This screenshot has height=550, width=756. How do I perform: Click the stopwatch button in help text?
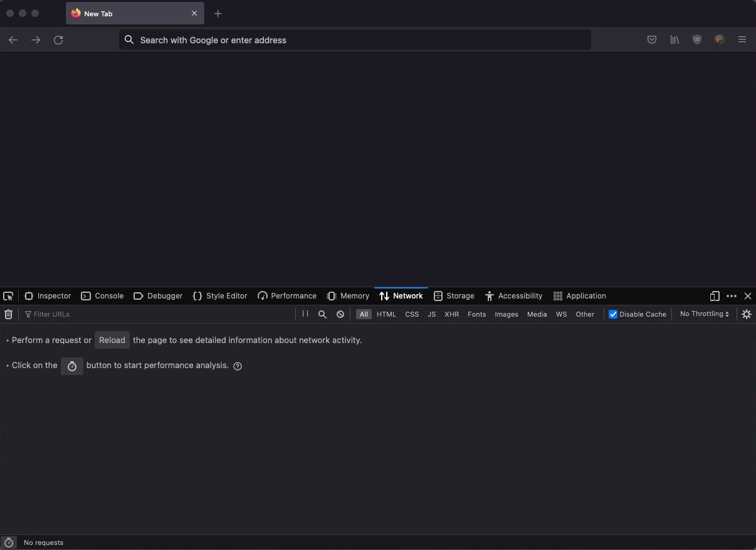tap(72, 366)
